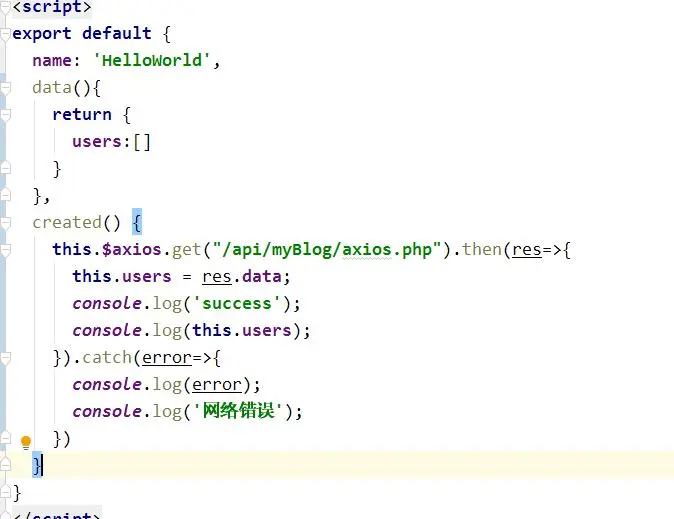Image resolution: width=674 pixels, height=519 pixels.
Task: Click the highlighted brace after created()
Action: click(137, 223)
